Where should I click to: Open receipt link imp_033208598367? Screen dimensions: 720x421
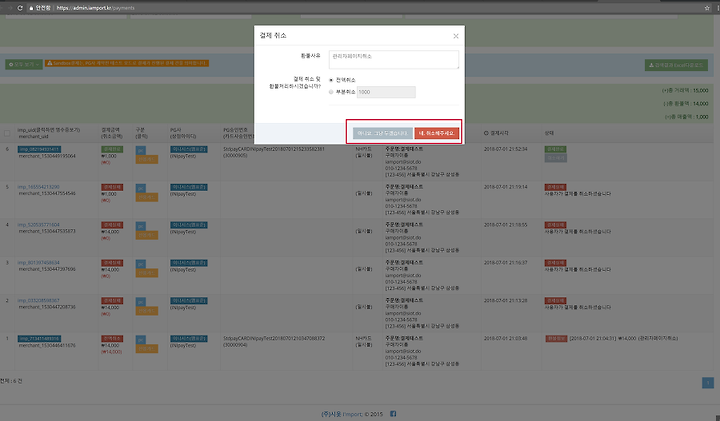coord(39,300)
